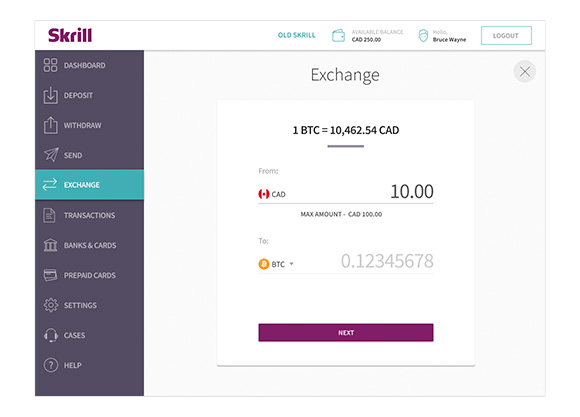Open the Dashboard grid icon

click(x=50, y=65)
